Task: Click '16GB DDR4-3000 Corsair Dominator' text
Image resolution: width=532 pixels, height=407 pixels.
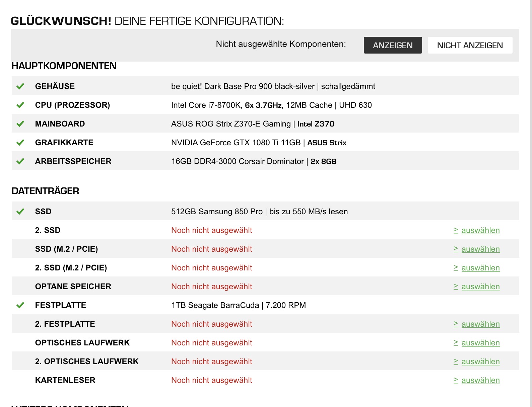Action: coord(238,161)
